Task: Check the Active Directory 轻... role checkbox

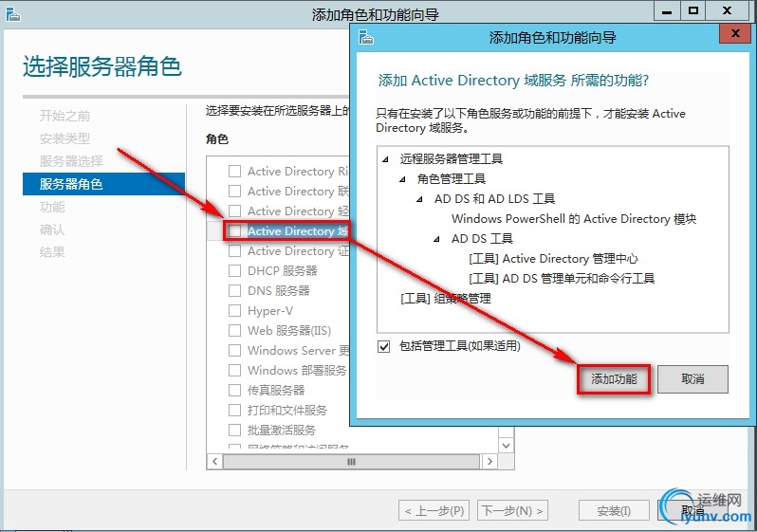Action: [234, 211]
